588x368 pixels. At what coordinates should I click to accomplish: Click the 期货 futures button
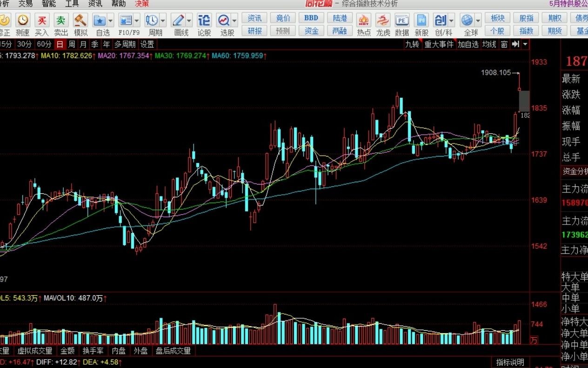tap(555, 31)
